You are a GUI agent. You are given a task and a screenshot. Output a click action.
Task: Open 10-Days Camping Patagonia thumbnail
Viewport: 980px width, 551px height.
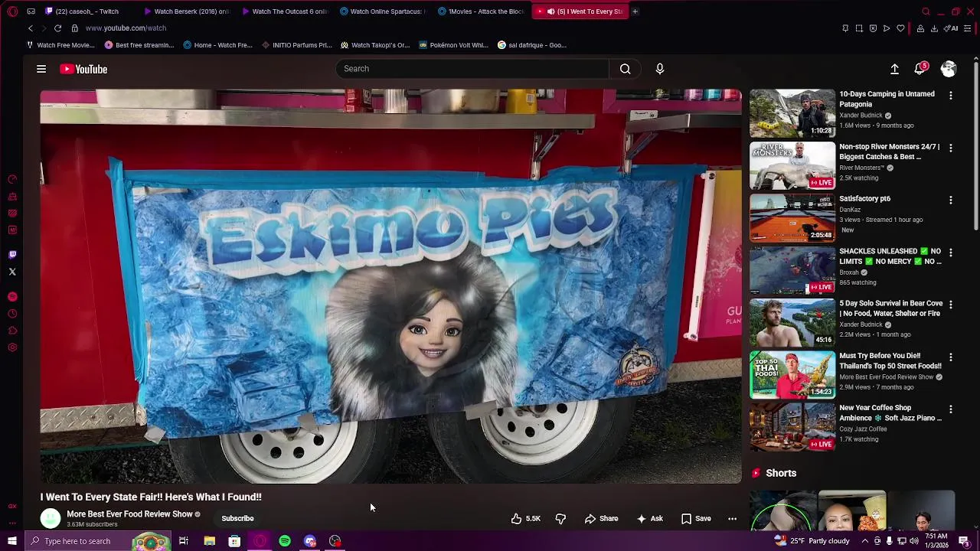pos(792,113)
